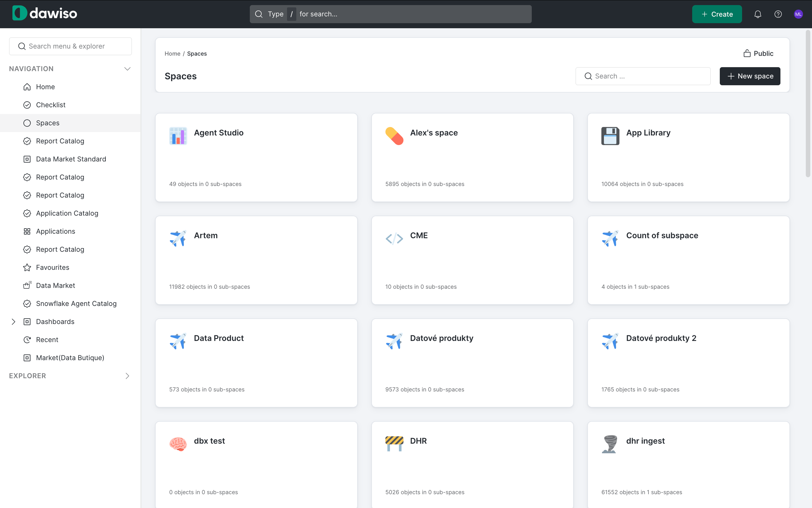Click the Artem airplane icon

[178, 238]
